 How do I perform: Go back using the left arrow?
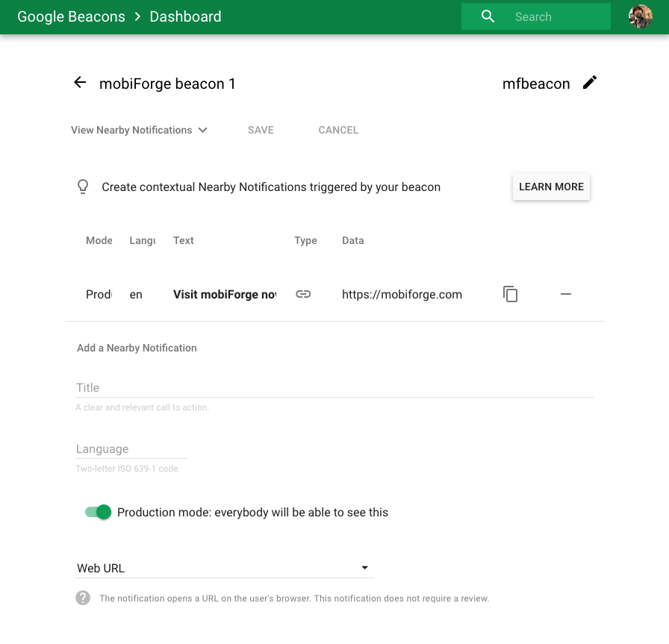[80, 82]
